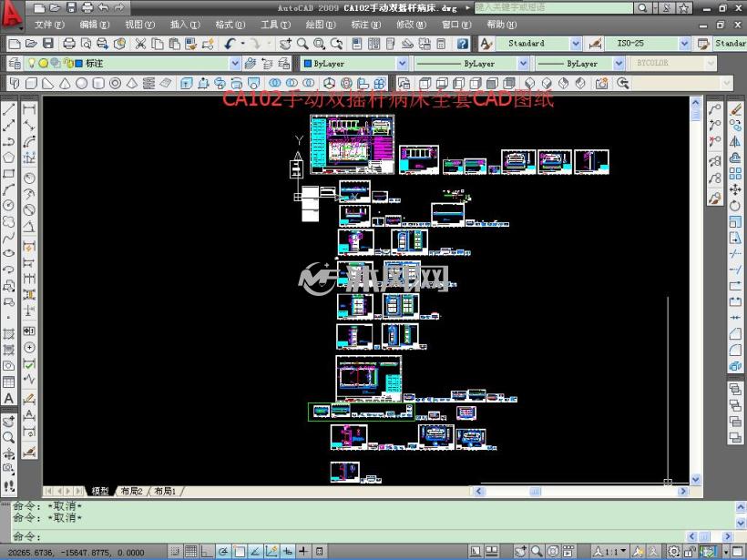Click the blue ByLayer color swatch
The width and height of the screenshot is (747, 560).
coord(308,64)
